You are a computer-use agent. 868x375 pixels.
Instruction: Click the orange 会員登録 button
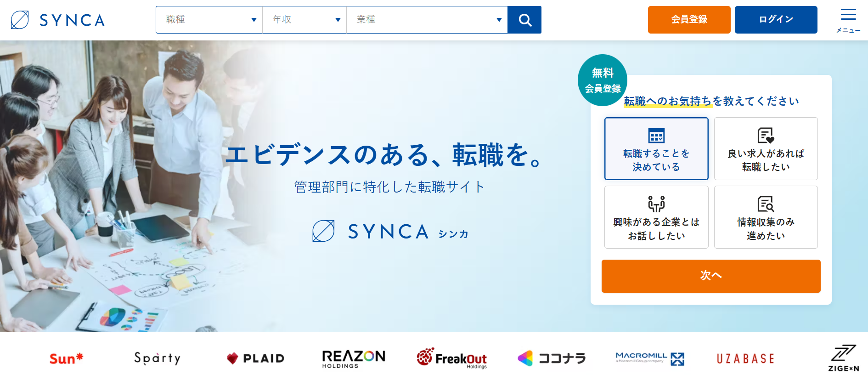tap(689, 20)
